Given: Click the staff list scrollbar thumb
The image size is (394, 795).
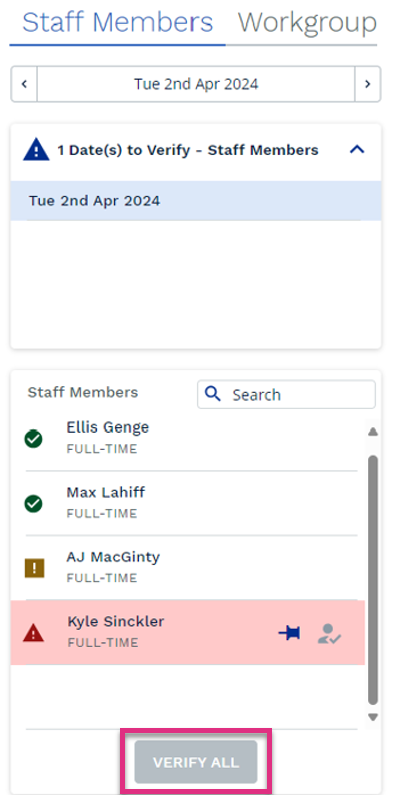Looking at the screenshot, I should click(373, 580).
